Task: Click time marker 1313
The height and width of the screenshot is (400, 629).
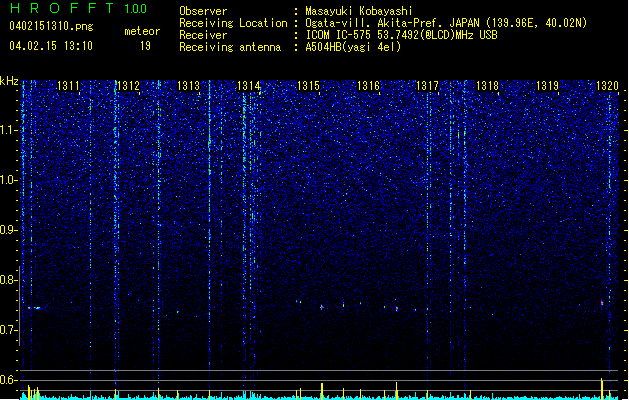Action: coord(189,85)
